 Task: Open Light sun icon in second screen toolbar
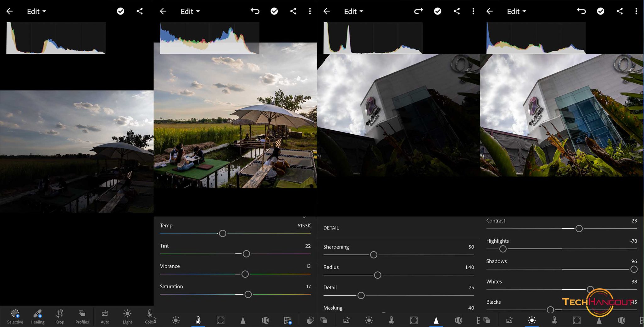[176, 320]
